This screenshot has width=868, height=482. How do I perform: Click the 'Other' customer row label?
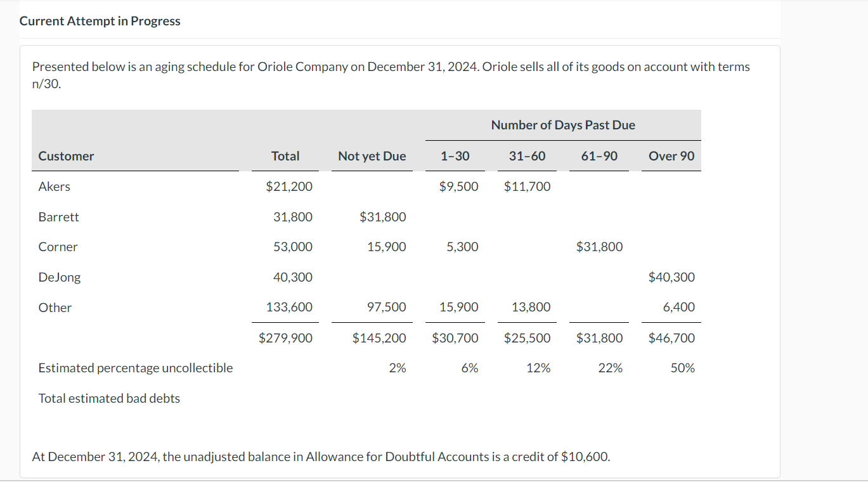pos(55,308)
